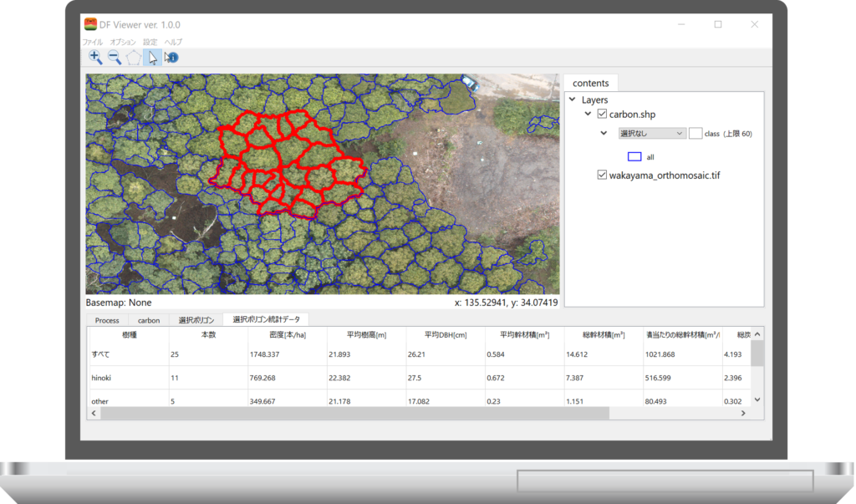856x504 pixels.
Task: Open the 設定 menu
Action: pos(150,42)
